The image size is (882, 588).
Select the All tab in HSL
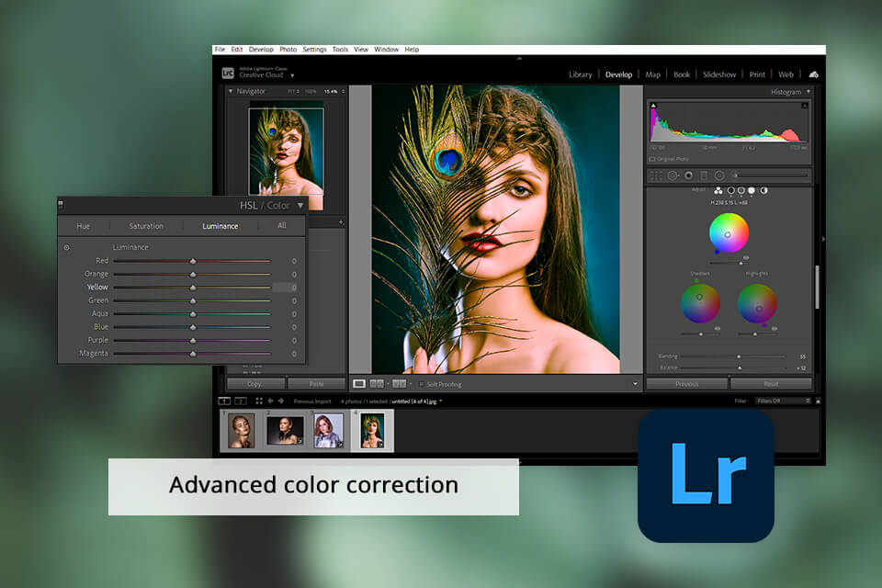282,226
